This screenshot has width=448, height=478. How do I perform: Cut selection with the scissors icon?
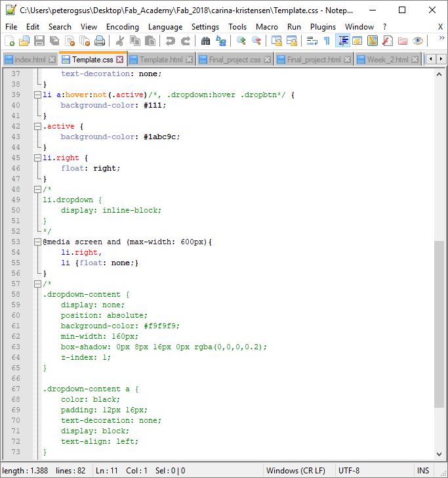pyautogui.click(x=119, y=41)
